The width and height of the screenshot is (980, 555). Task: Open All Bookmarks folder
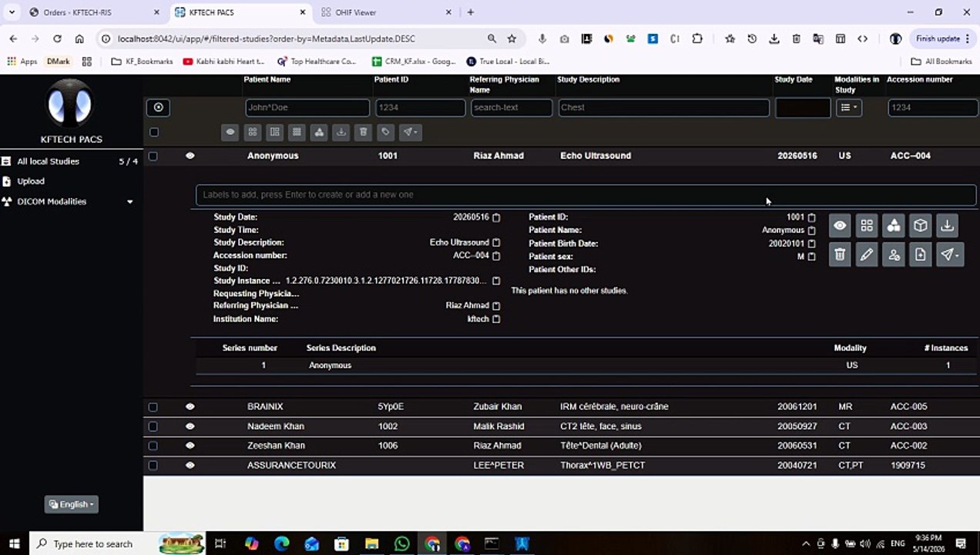coord(941,62)
